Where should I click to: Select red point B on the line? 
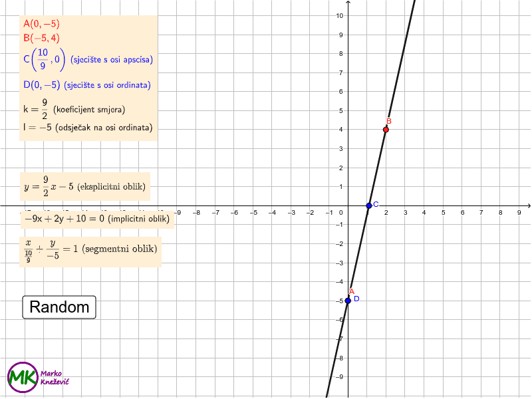(x=386, y=130)
